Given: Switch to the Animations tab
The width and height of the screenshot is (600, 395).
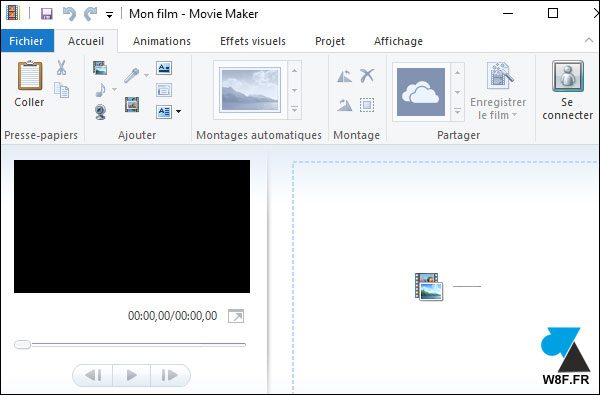Looking at the screenshot, I should tap(162, 41).
